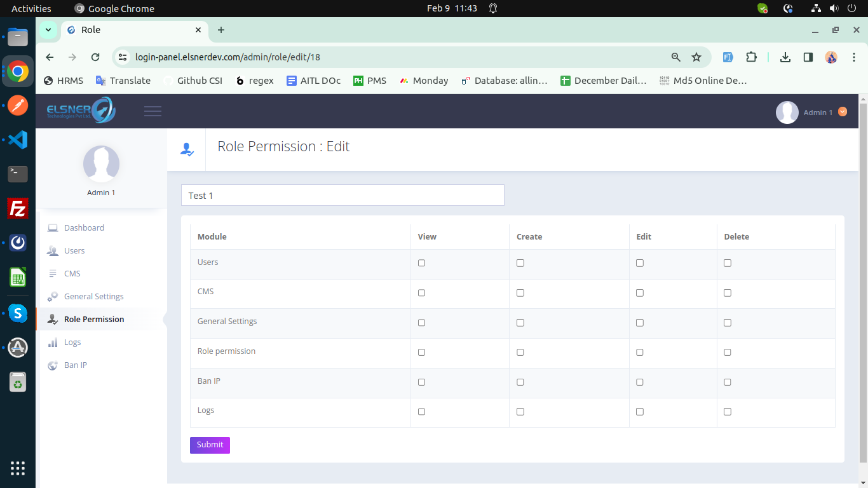Viewport: 868px width, 488px height.
Task: Click the Ban IP globe icon
Action: pyautogui.click(x=52, y=365)
